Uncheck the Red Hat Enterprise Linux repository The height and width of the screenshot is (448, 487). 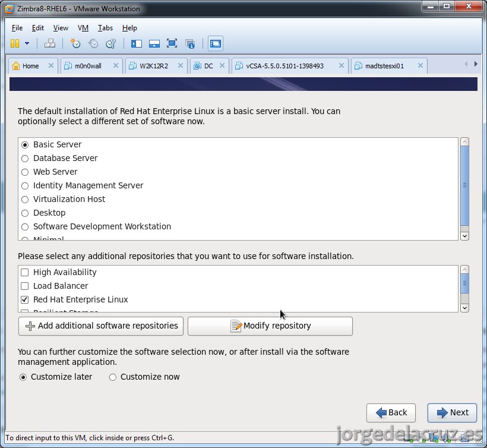[24, 300]
